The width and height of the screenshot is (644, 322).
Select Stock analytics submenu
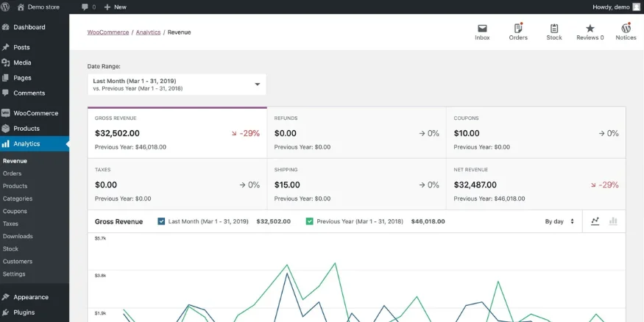tap(10, 248)
